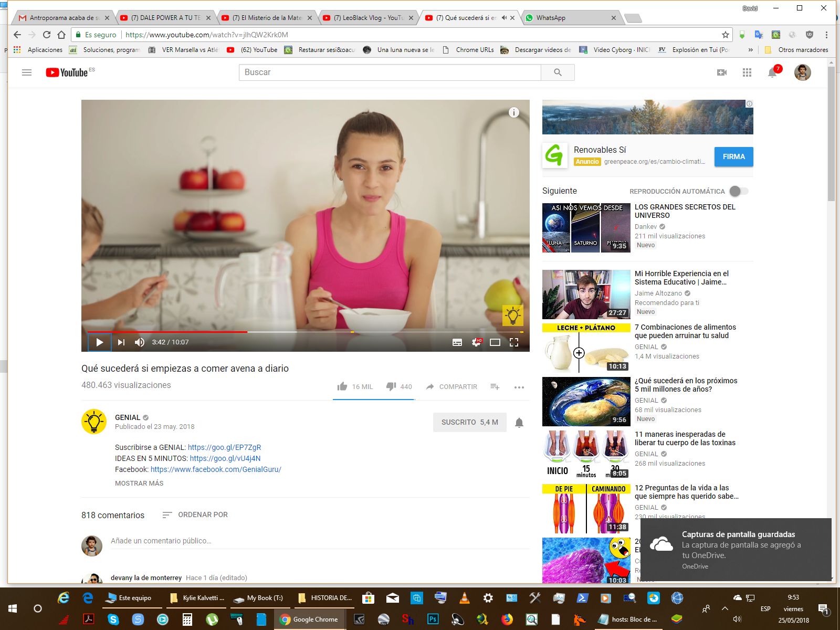Viewport: 840px width, 630px height.
Task: Click the video progress bar
Action: [x=304, y=332]
